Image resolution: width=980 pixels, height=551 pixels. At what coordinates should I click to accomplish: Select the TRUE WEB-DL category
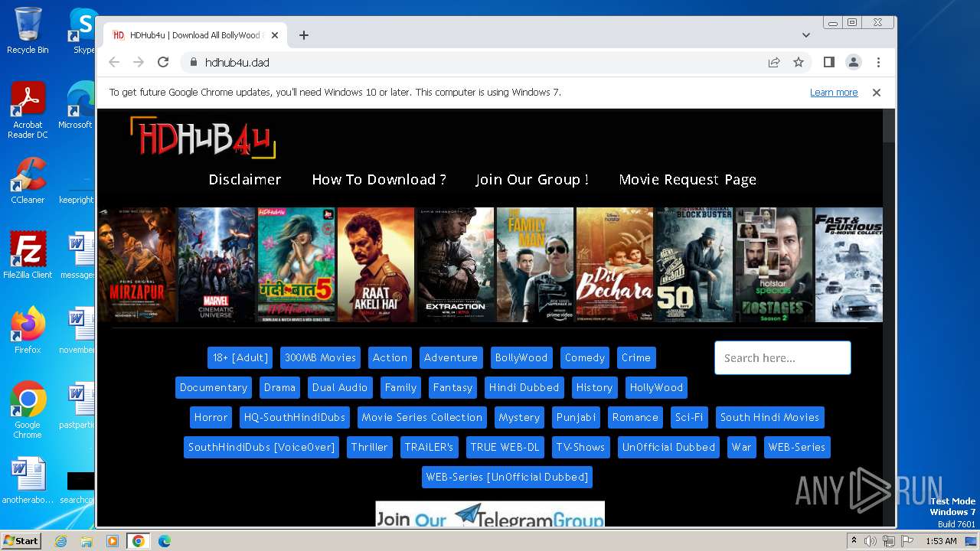(505, 447)
